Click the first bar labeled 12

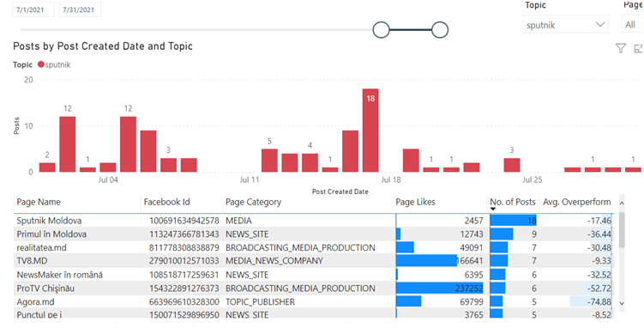tap(68, 144)
